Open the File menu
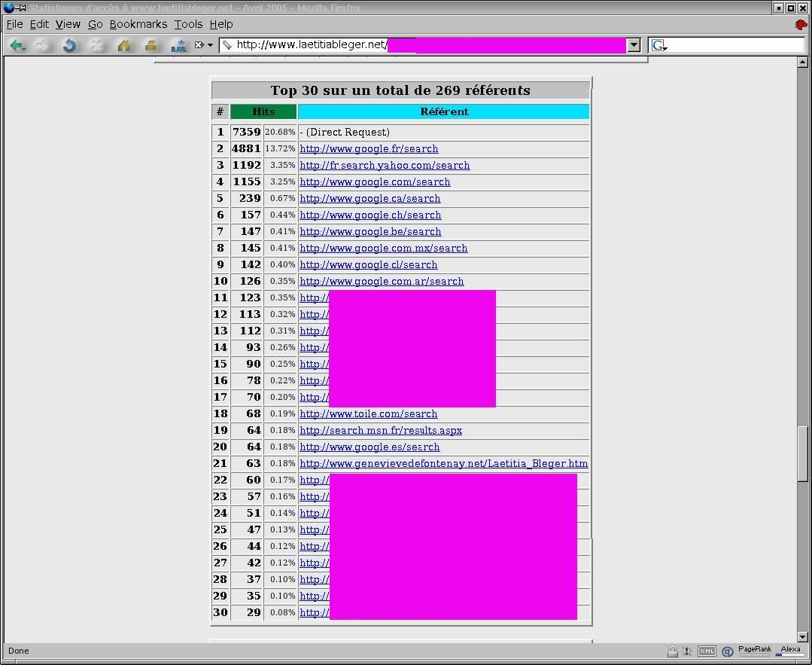This screenshot has height=665, width=812. (14, 24)
